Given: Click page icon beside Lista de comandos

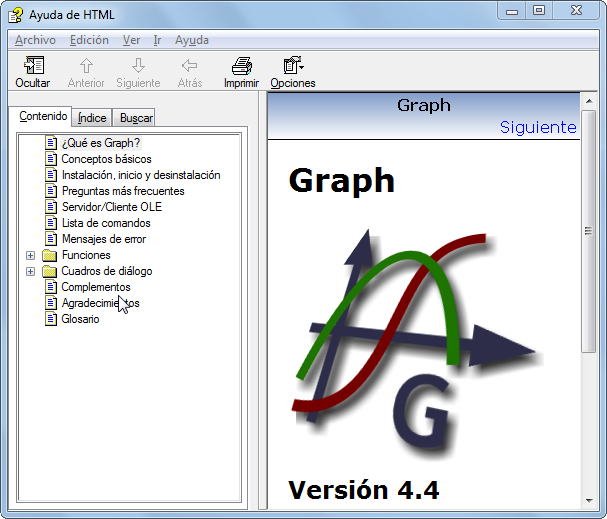Looking at the screenshot, I should coord(51,223).
